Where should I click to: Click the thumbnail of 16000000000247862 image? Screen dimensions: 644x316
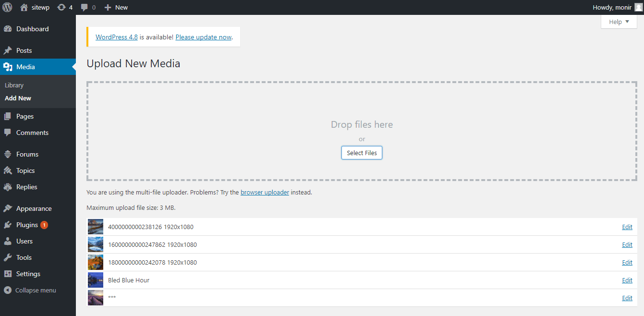96,244
